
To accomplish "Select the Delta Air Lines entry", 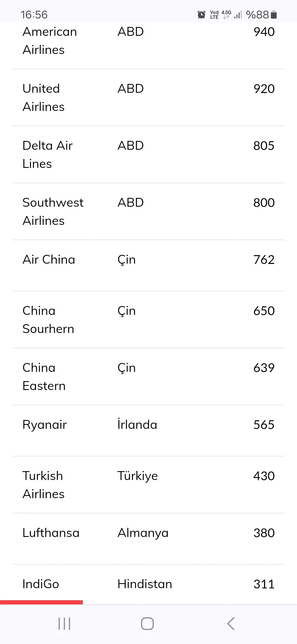I will pyautogui.click(x=47, y=155).
